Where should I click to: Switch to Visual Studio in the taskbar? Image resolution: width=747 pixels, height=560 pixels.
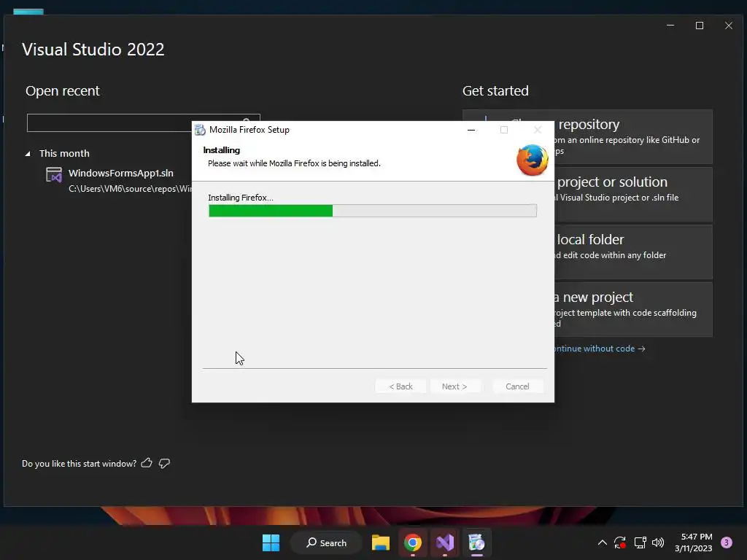[445, 542]
